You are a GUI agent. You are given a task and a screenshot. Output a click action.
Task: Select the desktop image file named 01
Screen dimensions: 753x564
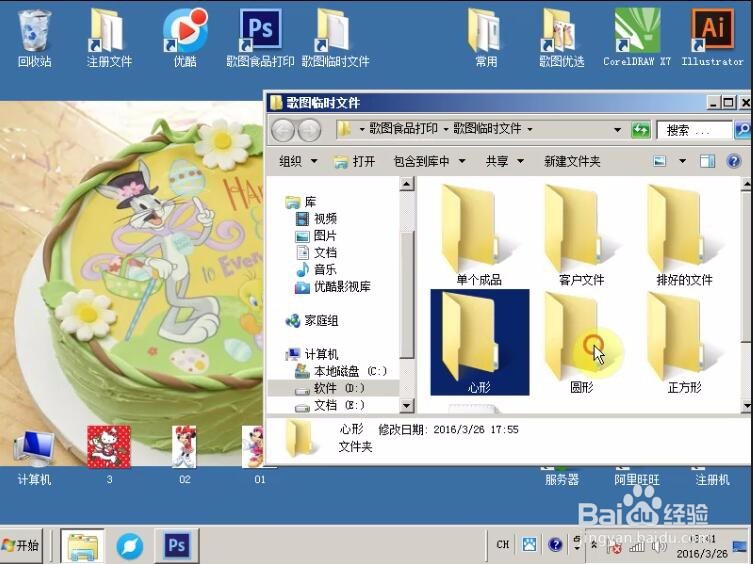(x=254, y=455)
